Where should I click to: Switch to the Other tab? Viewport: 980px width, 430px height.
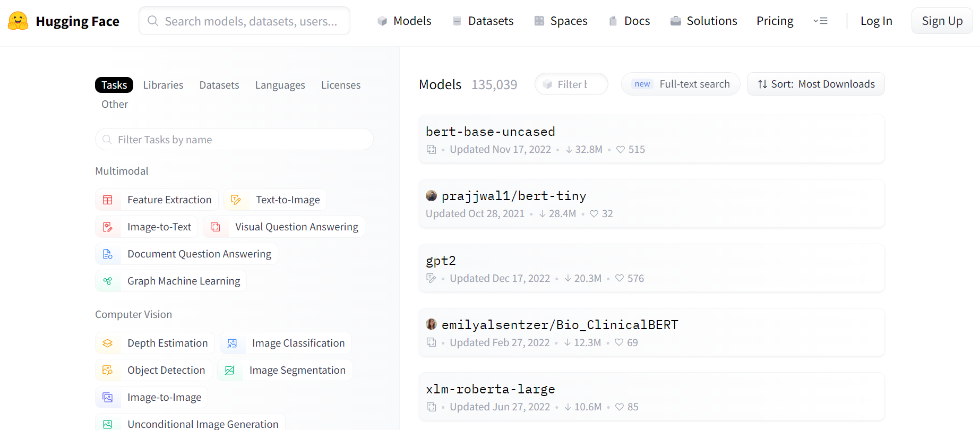click(115, 104)
